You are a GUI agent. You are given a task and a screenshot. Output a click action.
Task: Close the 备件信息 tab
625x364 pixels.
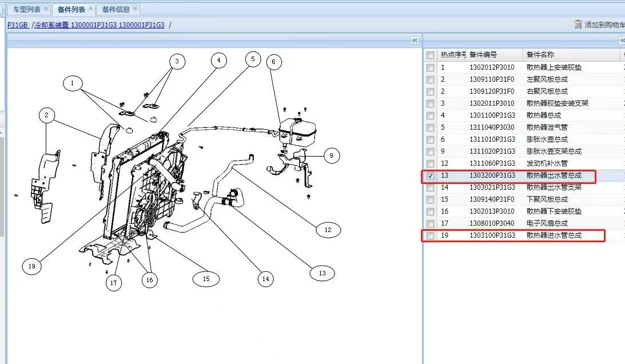coord(134,9)
